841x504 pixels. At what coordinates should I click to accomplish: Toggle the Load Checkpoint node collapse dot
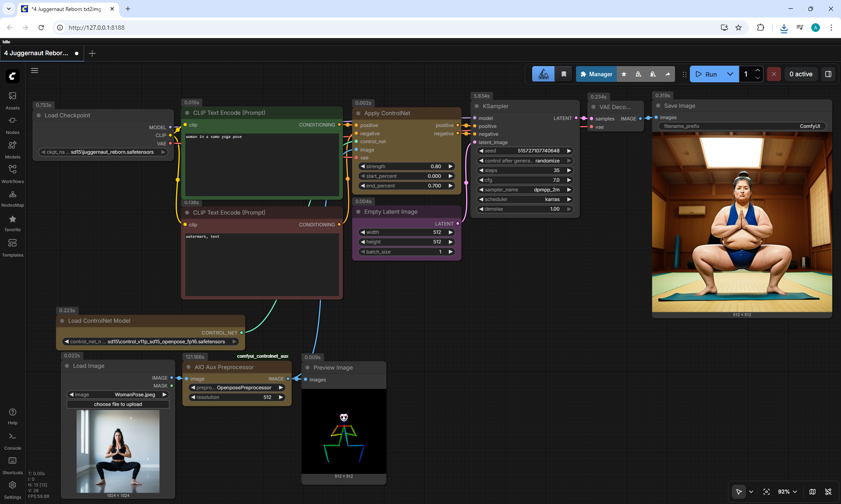click(39, 116)
